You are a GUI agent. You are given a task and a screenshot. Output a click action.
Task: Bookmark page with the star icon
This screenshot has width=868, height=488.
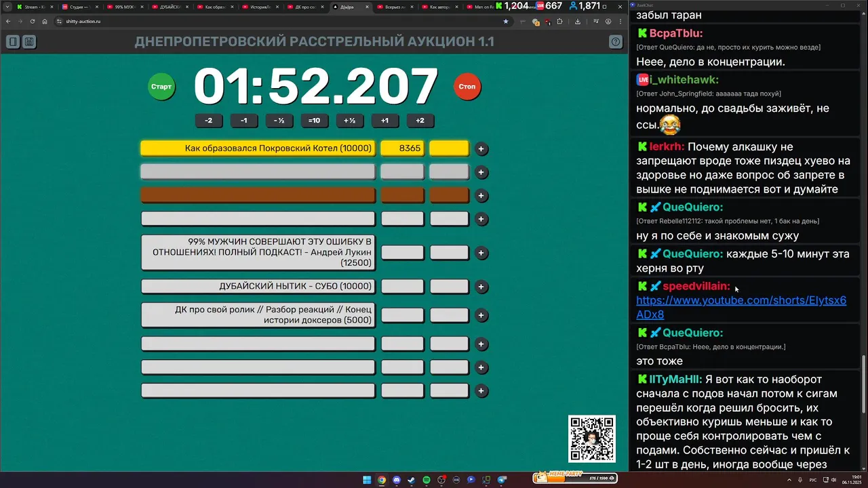[505, 21]
